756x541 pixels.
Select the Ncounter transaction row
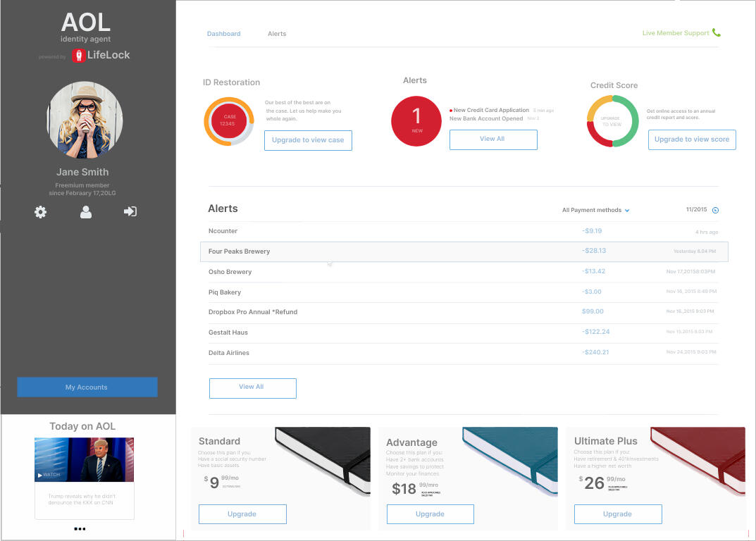464,232
